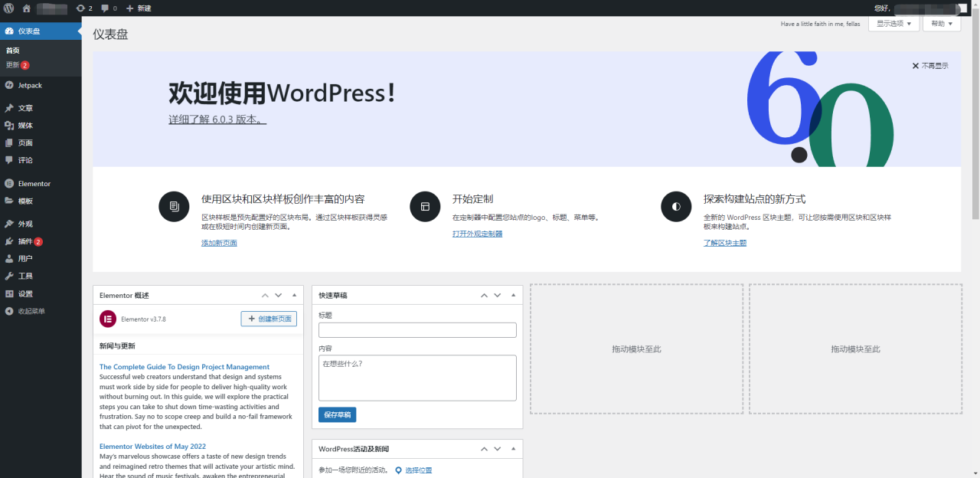Click the 标题 input field
Image resolution: width=980 pixels, height=478 pixels.
coord(417,330)
